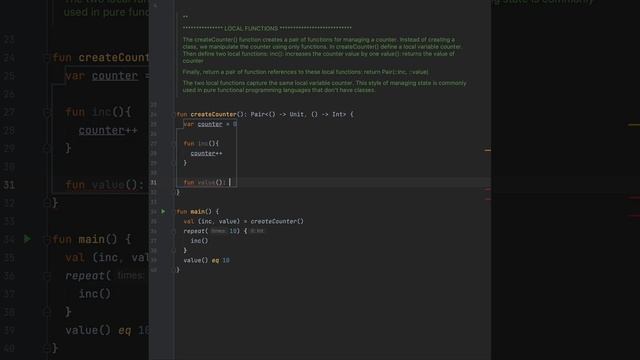The height and width of the screenshot is (360, 640).
Task: Click comment paragraph starting 'The createCounter() function creates'
Action: pos(322,50)
